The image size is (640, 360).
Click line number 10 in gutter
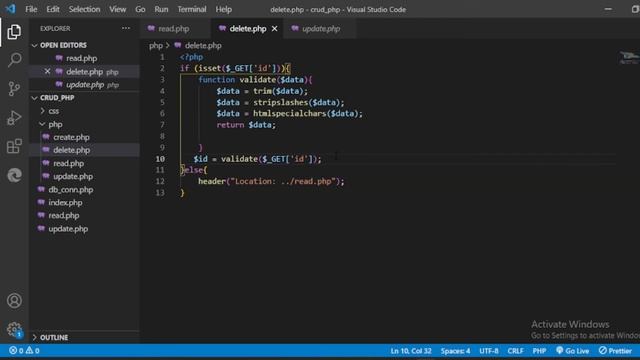point(160,159)
